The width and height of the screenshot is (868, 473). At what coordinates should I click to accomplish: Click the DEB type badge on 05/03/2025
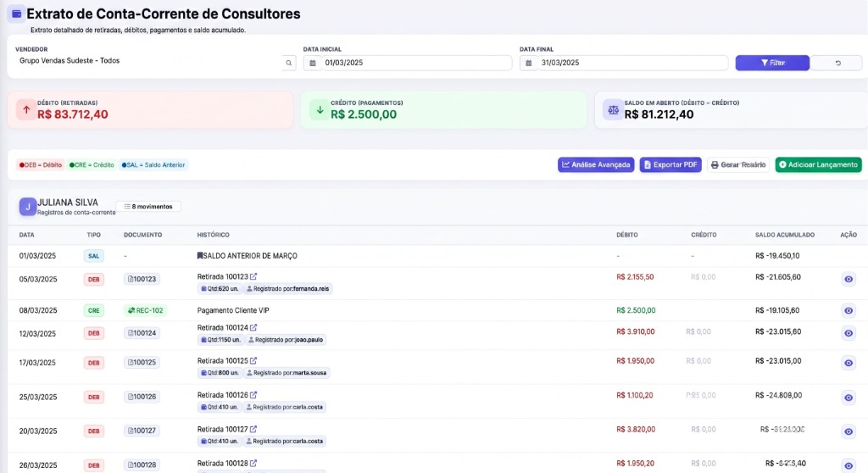click(93, 279)
